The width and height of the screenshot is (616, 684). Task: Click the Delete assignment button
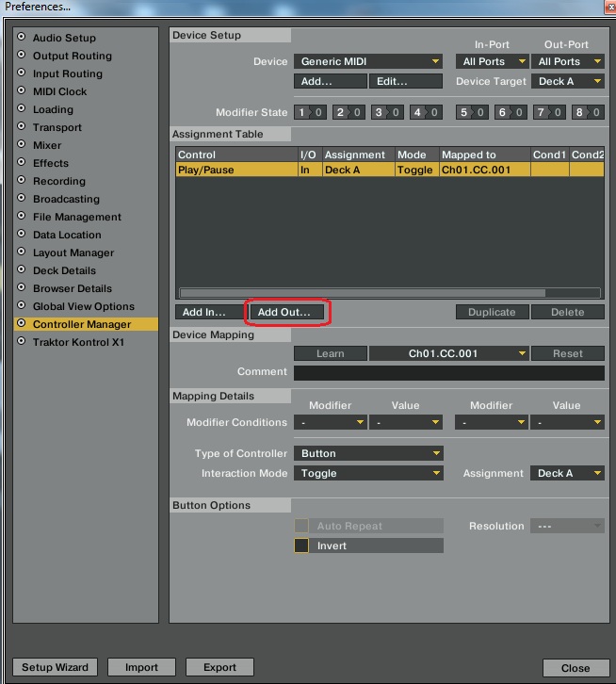pos(568,312)
